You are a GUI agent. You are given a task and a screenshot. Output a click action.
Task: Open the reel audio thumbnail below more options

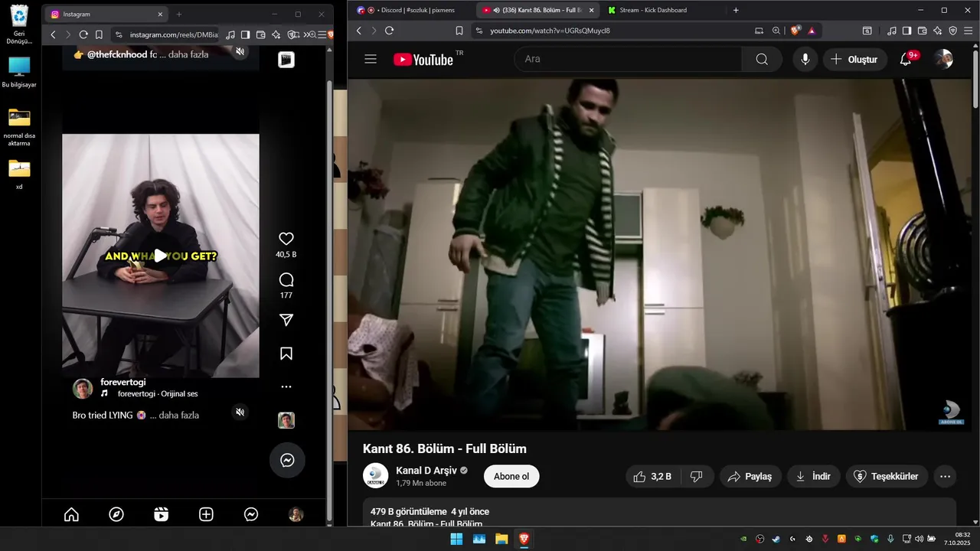tap(286, 420)
